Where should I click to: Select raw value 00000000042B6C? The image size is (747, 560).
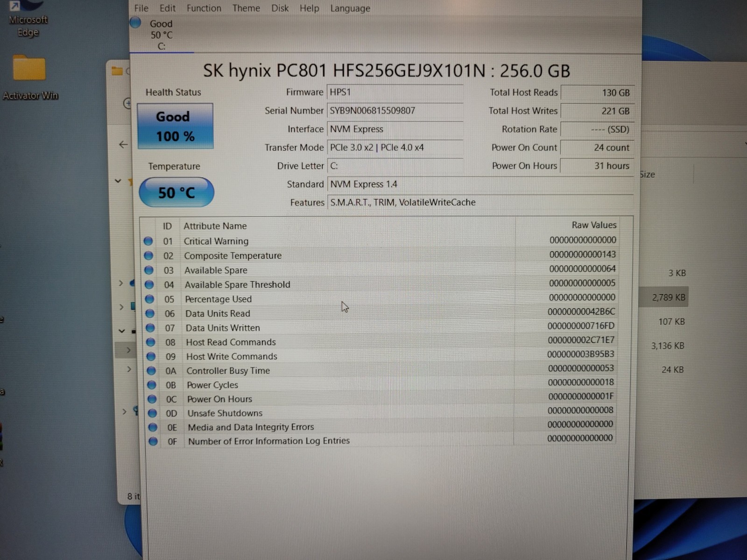click(581, 311)
